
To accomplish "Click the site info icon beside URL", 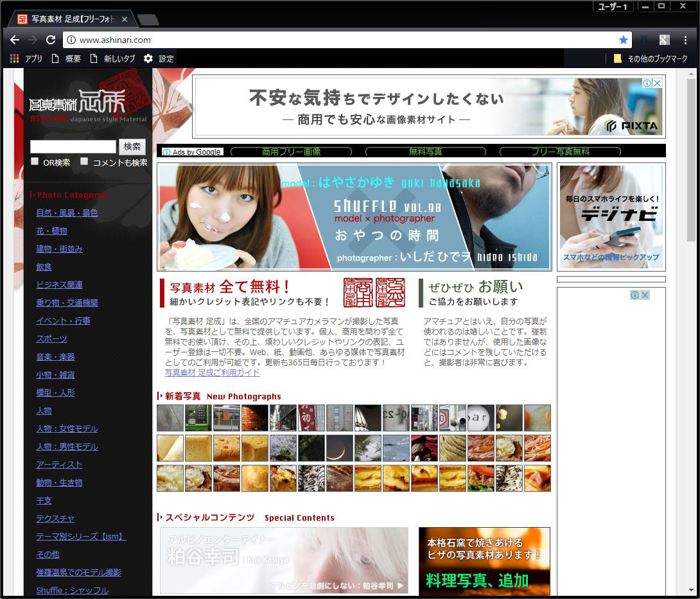I will point(71,40).
